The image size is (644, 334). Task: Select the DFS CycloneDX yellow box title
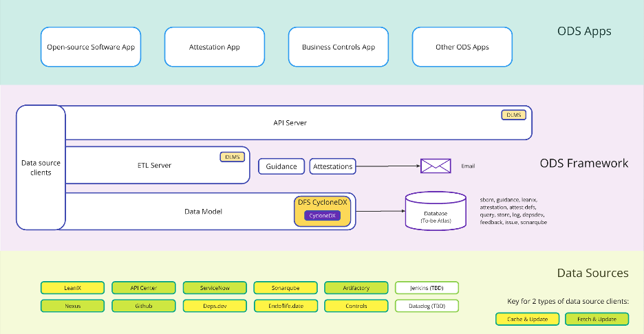click(x=323, y=202)
